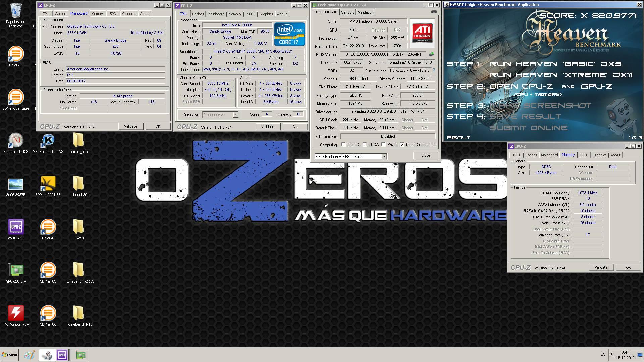Click the Close button in GPU-Z
The width and height of the screenshot is (644, 362).
click(426, 155)
